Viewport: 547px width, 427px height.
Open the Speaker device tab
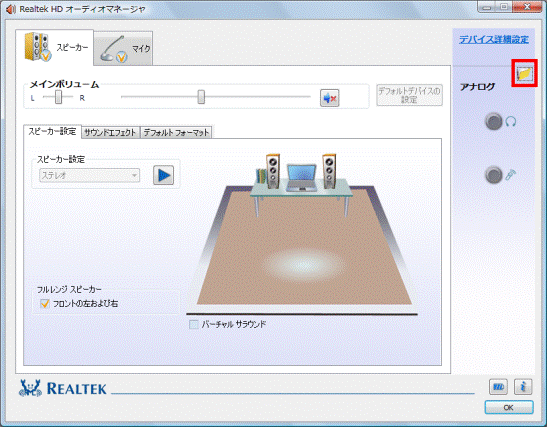(x=55, y=47)
